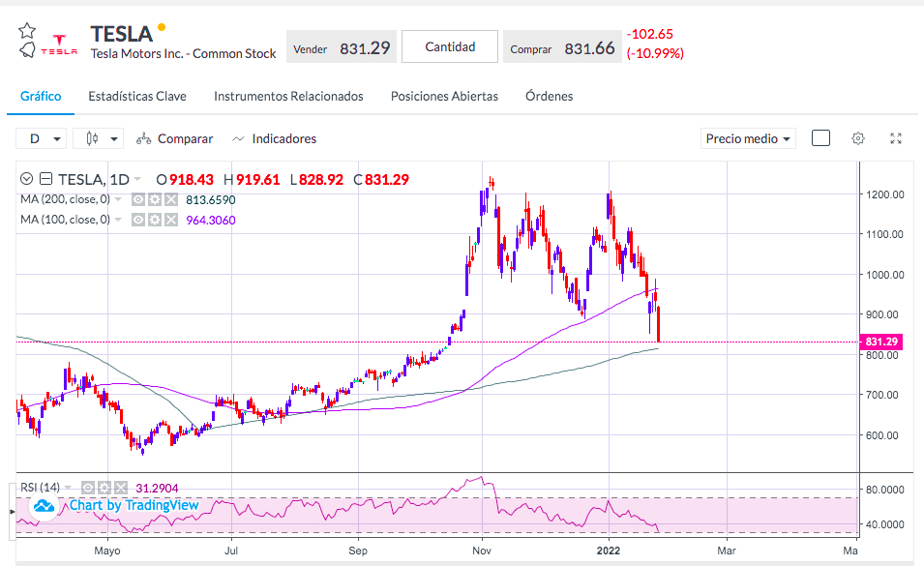Image resolution: width=924 pixels, height=566 pixels.
Task: Click RSI value 31.2904
Action: (x=157, y=489)
